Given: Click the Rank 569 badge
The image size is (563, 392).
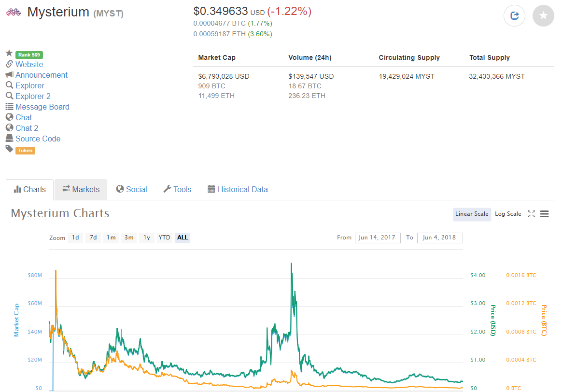Looking at the screenshot, I should coord(29,55).
